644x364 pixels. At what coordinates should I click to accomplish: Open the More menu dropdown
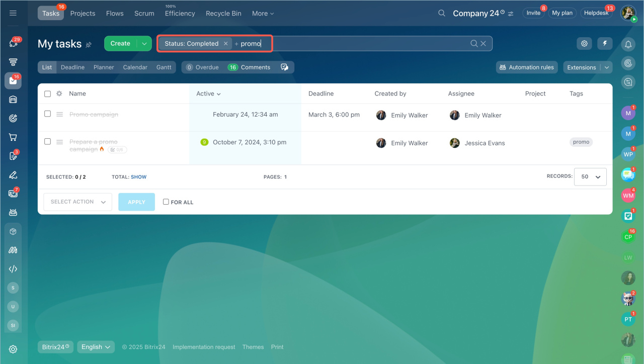263,14
